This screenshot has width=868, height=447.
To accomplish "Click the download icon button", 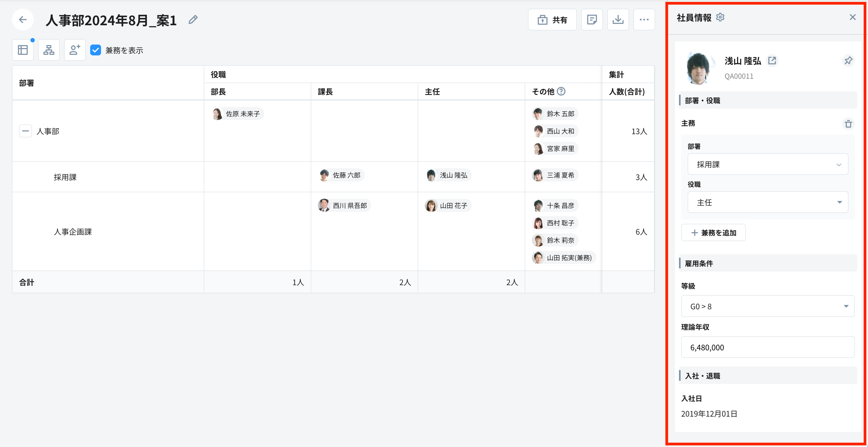I will 618,20.
